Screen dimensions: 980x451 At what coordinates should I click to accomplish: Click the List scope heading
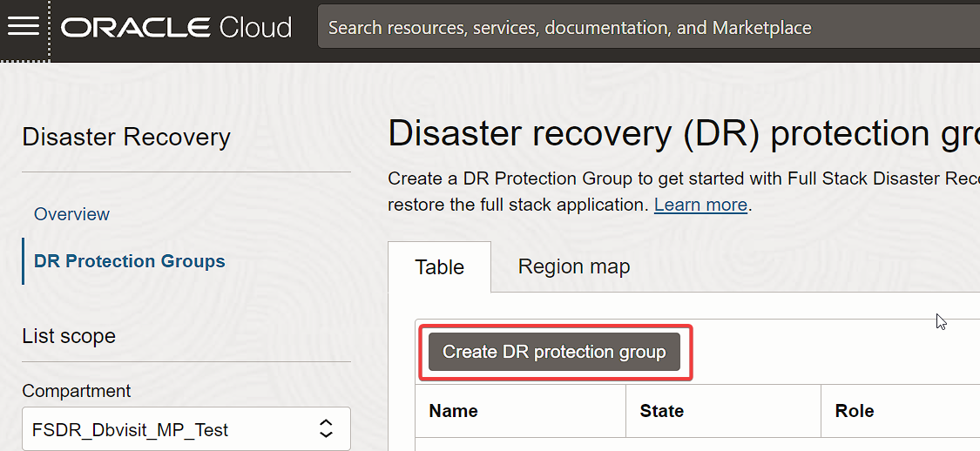(x=69, y=336)
